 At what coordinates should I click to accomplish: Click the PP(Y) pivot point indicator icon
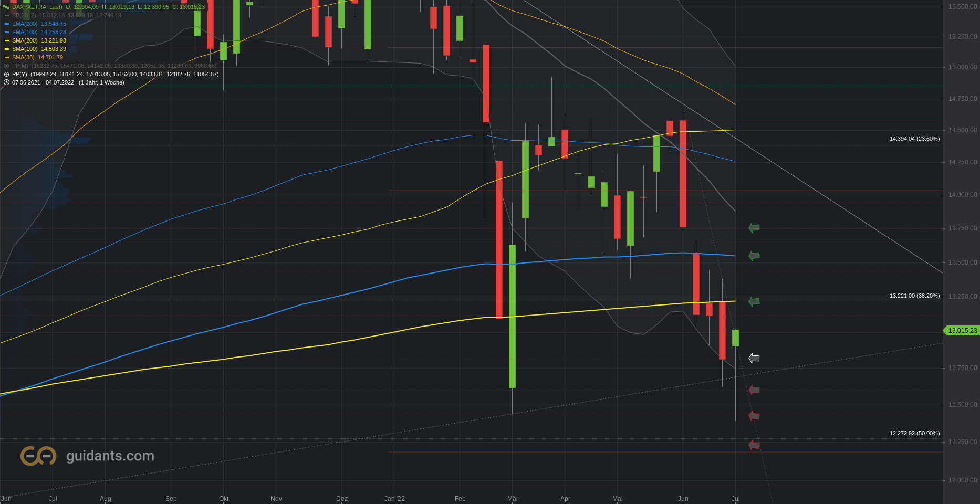(6, 74)
